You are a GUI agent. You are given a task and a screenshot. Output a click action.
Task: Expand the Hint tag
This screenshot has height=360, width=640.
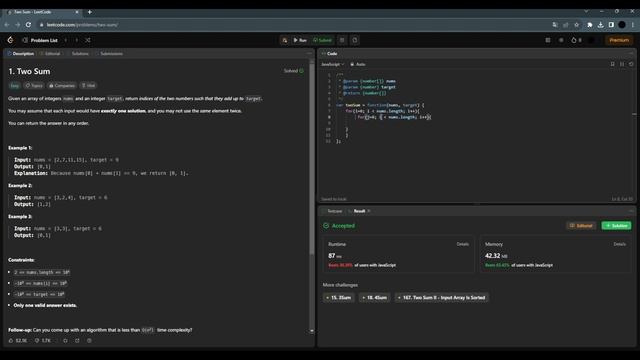[x=88, y=85]
